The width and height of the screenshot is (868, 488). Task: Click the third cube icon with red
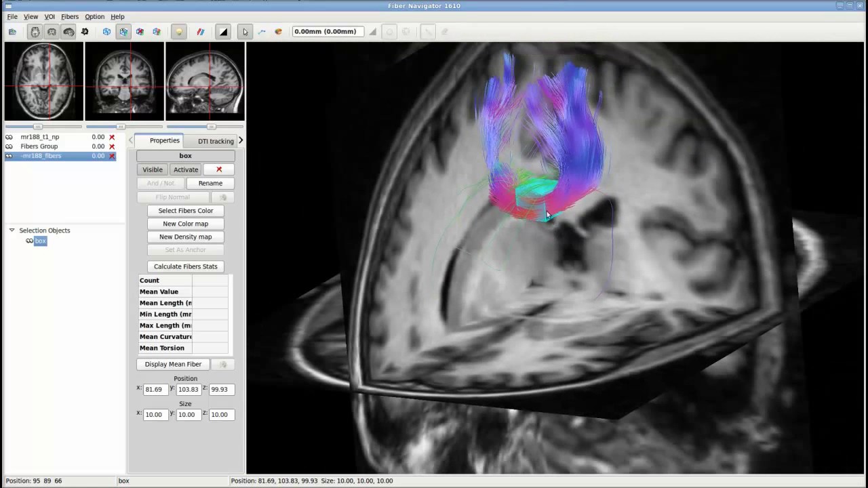coord(140,32)
